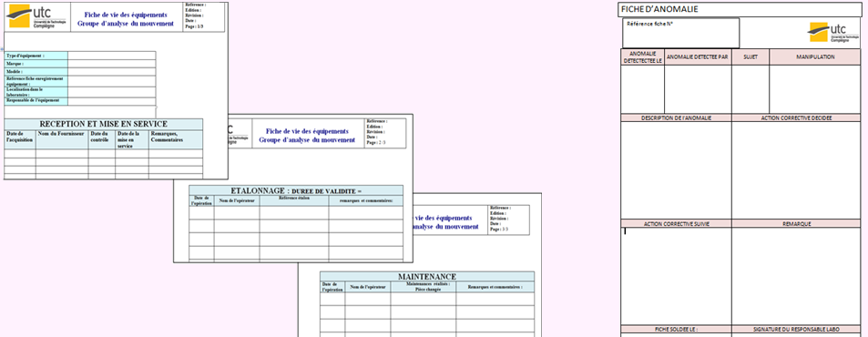
Task: Click the page 2 title 'Fiche de vie des équipements'
Action: coord(307,132)
